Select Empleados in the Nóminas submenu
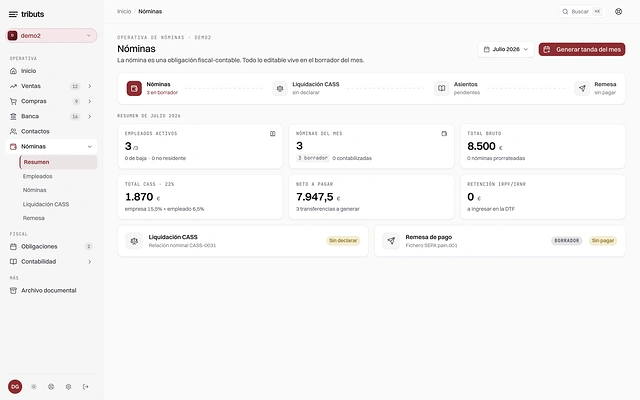This screenshot has height=400, width=640. click(x=38, y=176)
